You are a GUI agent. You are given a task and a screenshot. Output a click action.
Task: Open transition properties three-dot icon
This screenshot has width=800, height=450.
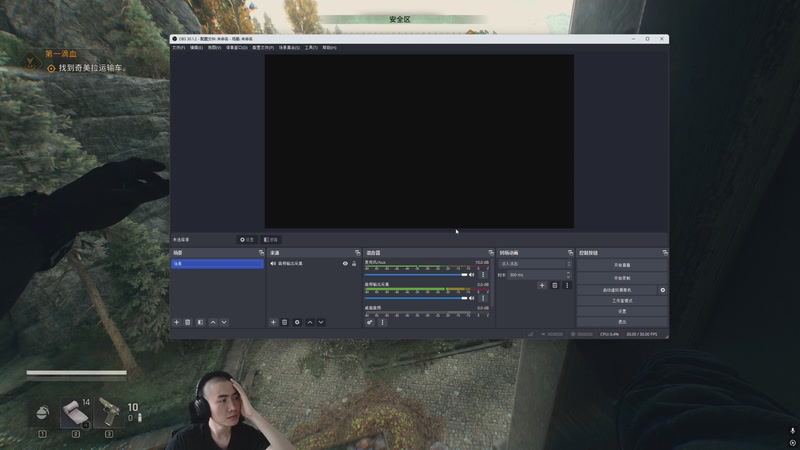(567, 286)
